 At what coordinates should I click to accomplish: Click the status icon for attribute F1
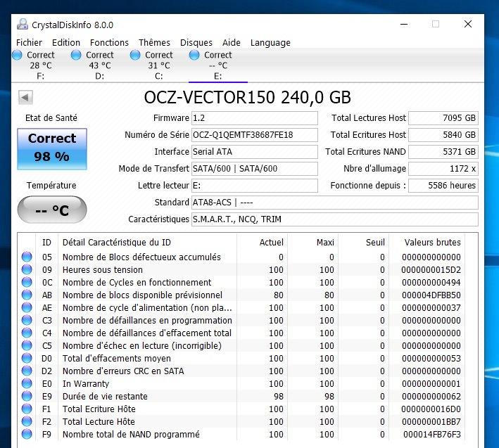(x=27, y=409)
